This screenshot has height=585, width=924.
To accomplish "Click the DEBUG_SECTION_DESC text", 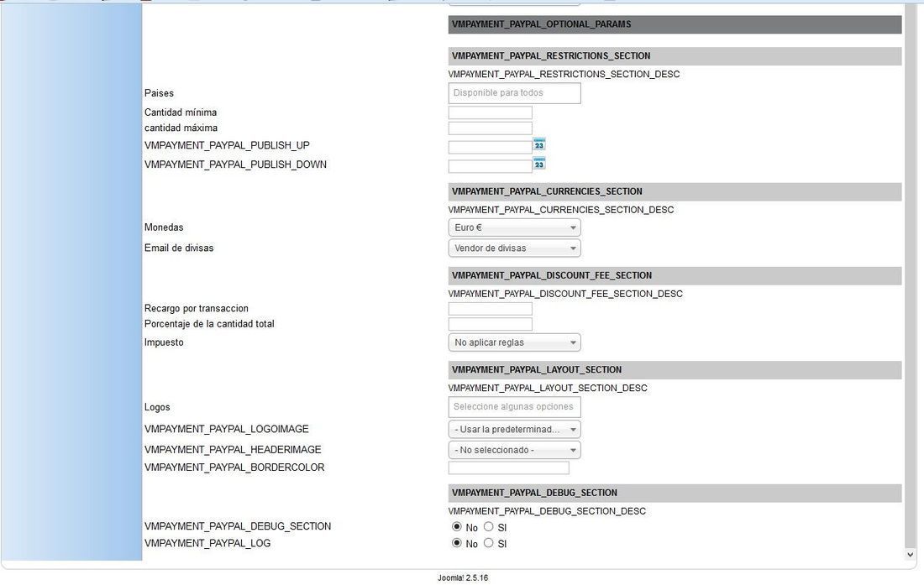I will [x=548, y=511].
